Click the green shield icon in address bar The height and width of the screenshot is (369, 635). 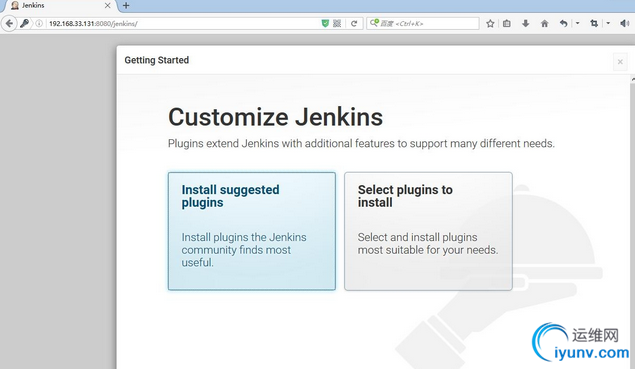(325, 23)
